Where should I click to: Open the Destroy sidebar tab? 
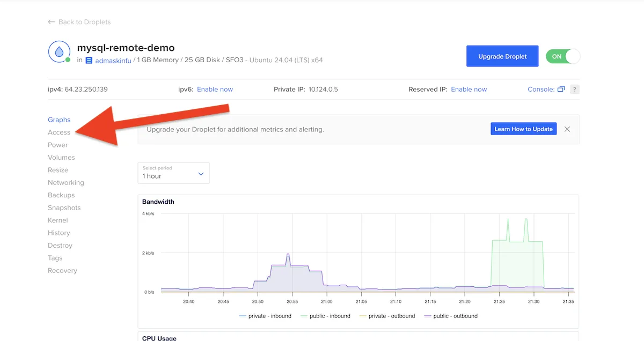click(x=60, y=246)
